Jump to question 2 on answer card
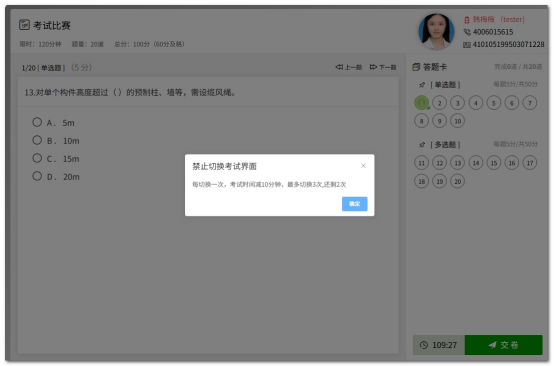 pos(440,103)
